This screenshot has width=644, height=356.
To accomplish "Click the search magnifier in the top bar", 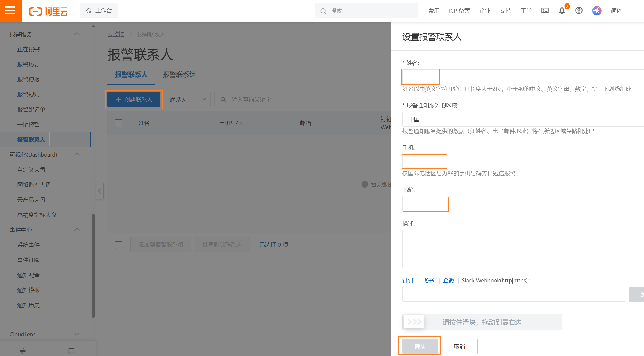I will (x=323, y=11).
